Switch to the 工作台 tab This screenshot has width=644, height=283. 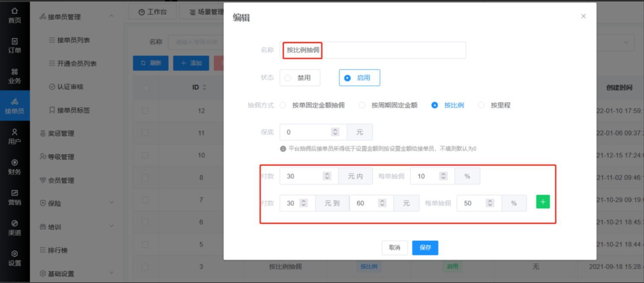point(152,12)
